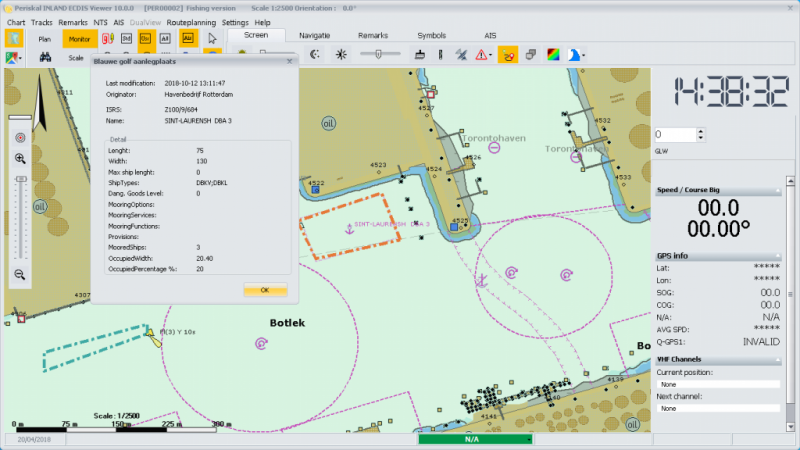Center the chart with the red target icon
Screen dimensions: 800x450
20,137
